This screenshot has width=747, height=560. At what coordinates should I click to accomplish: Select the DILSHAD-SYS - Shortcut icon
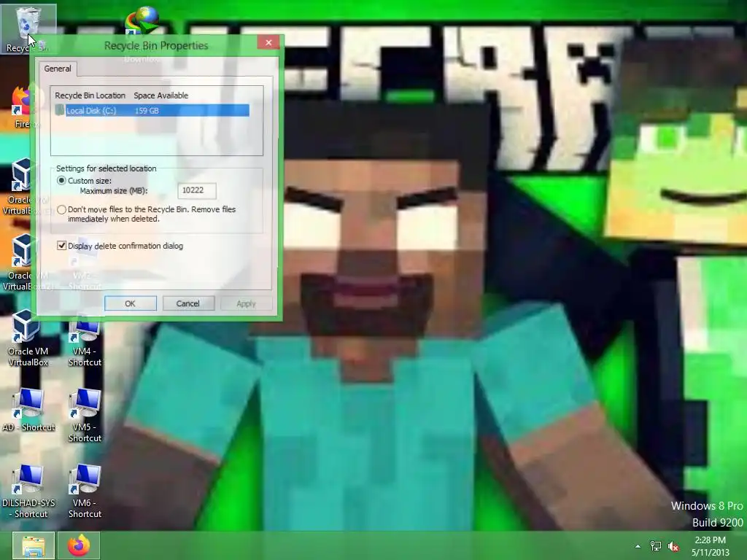pyautogui.click(x=28, y=492)
